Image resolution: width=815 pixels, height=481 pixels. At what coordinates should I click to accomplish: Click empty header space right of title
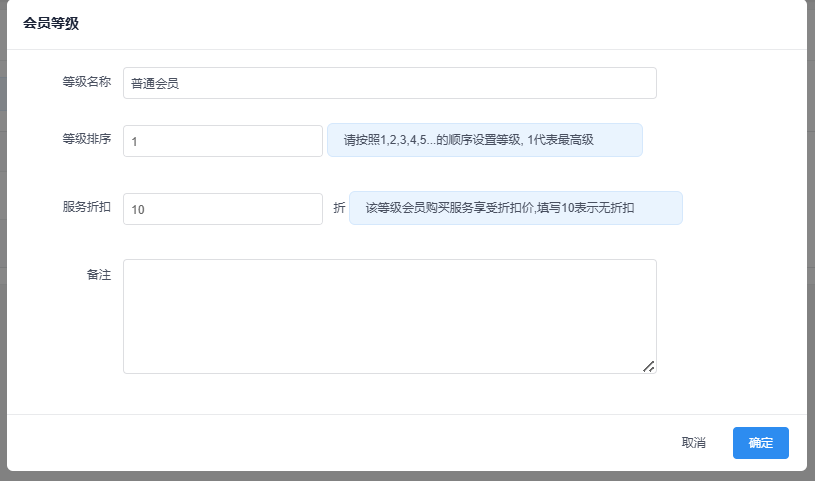click(450, 24)
